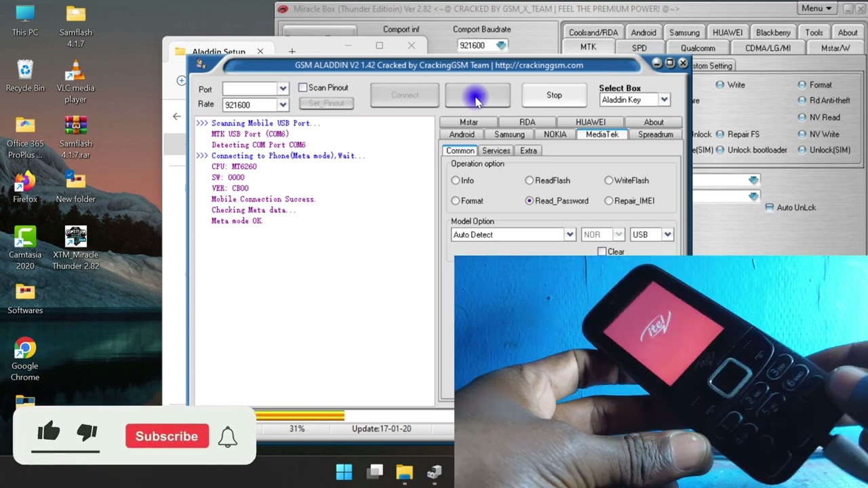Select the Read_Password radio button

point(530,201)
